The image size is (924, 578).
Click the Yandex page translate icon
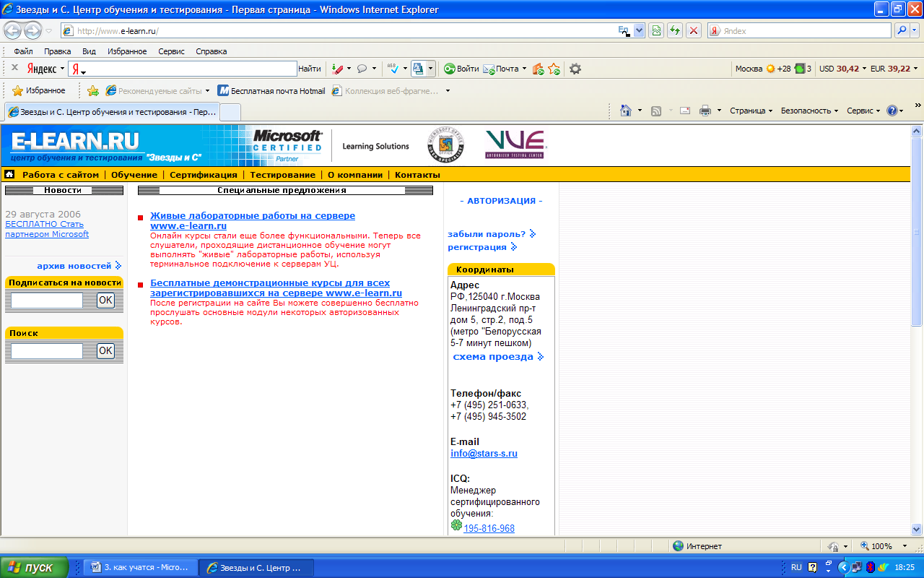(418, 69)
